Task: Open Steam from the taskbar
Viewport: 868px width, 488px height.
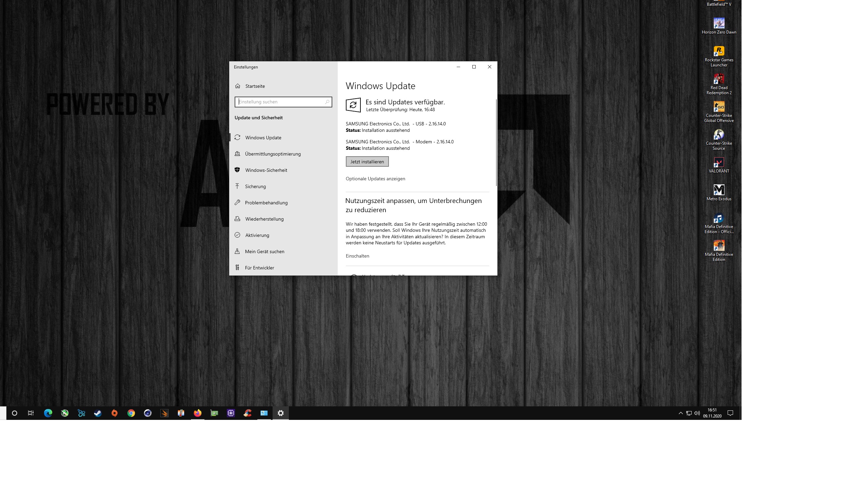Action: pos(98,413)
